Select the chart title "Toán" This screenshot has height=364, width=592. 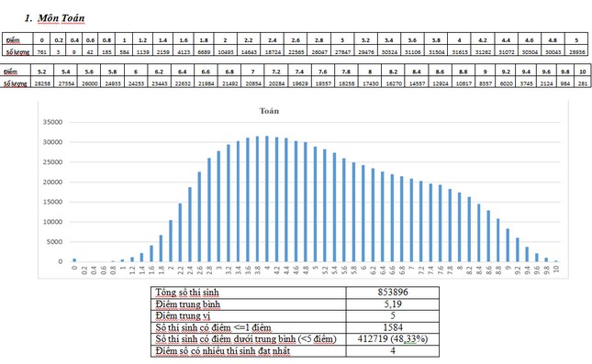coord(269,111)
